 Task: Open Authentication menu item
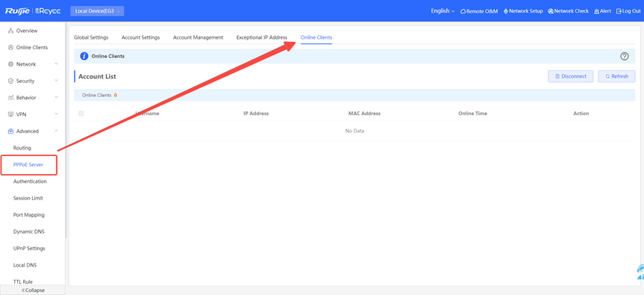click(30, 181)
